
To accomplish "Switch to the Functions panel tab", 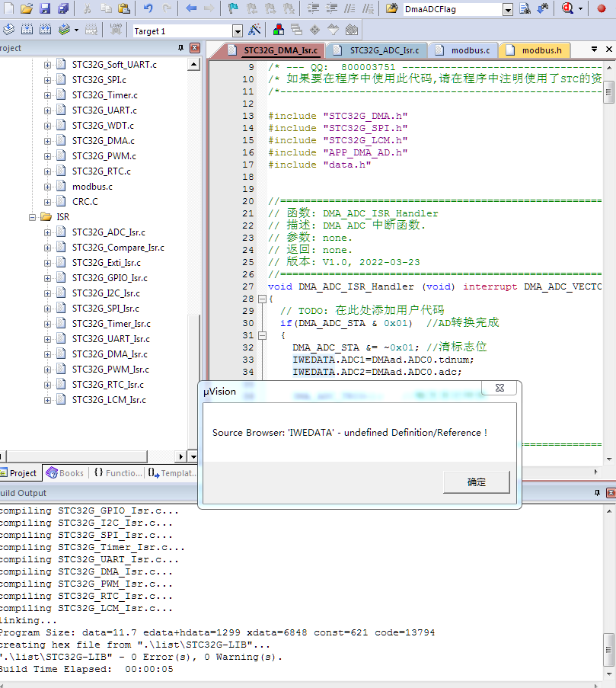I will 118,473.
